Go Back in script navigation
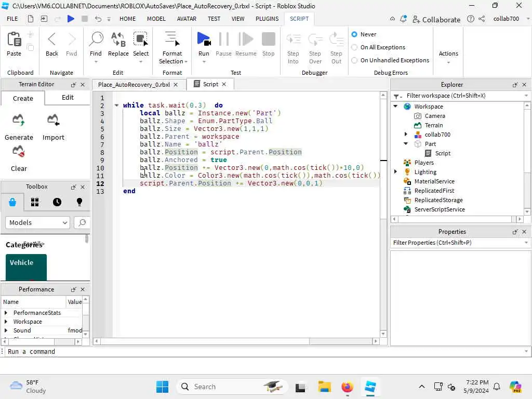Image resolution: width=532 pixels, height=399 pixels. pyautogui.click(x=51, y=39)
